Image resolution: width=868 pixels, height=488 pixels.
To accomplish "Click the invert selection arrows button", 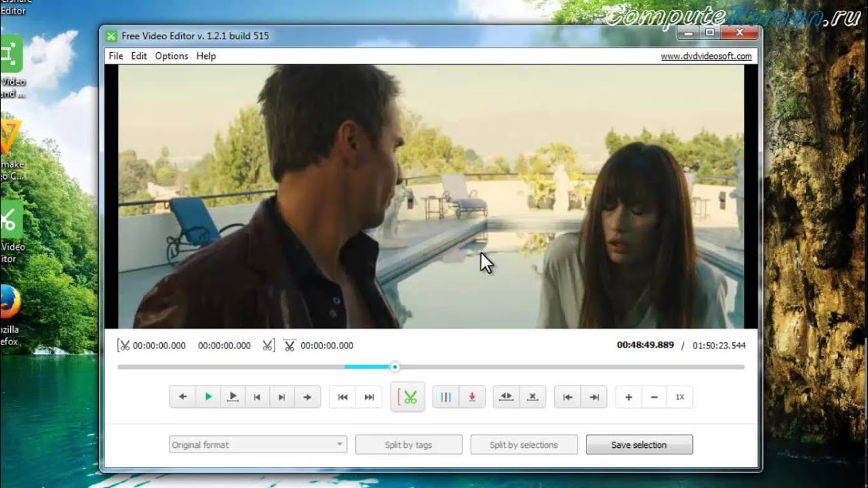I will point(506,397).
